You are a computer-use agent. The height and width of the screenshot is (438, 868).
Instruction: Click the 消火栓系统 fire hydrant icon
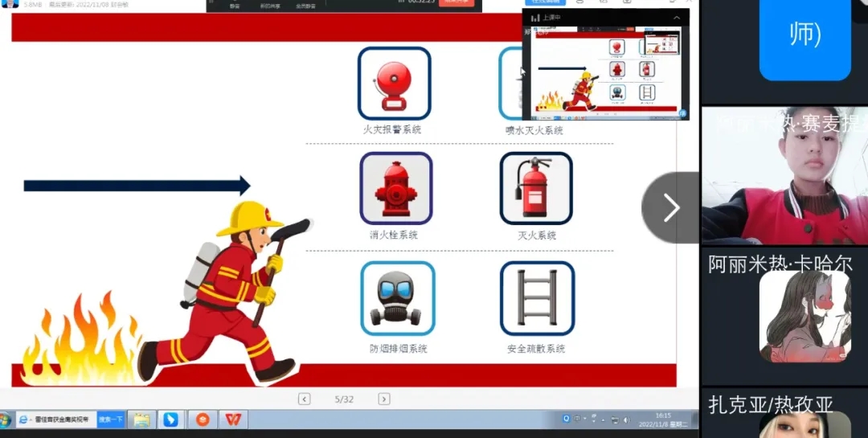395,188
